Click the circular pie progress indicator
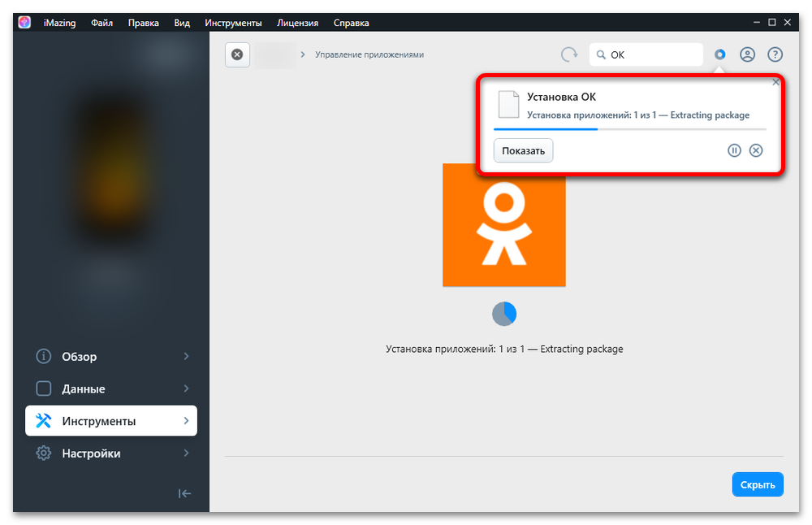The width and height of the screenshot is (812, 525). [504, 314]
